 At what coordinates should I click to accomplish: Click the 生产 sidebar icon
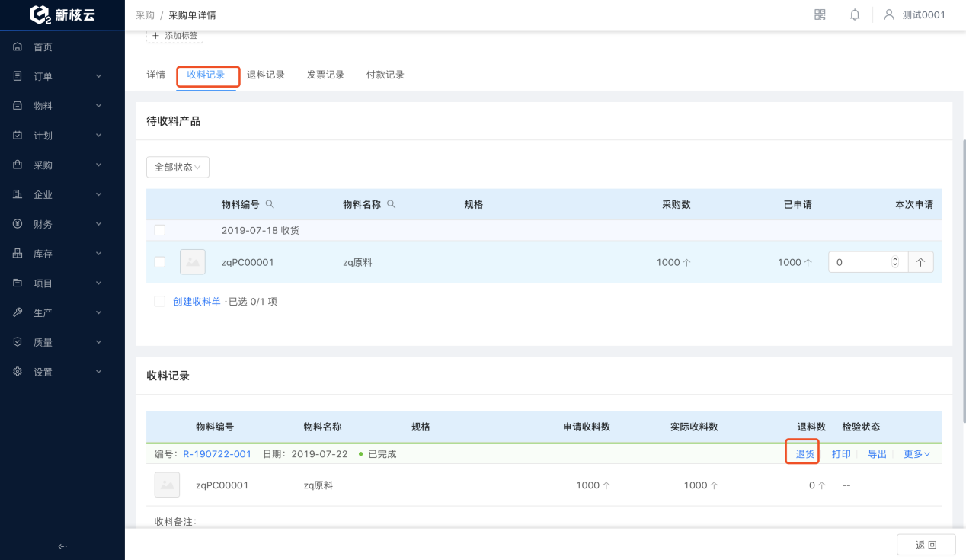coord(18,313)
